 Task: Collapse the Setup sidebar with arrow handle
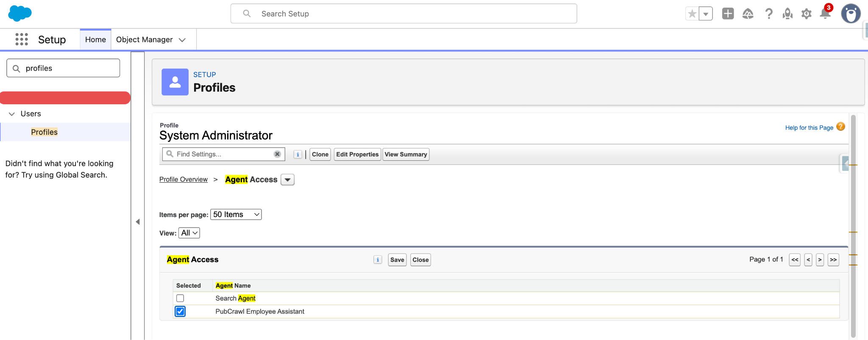[138, 222]
